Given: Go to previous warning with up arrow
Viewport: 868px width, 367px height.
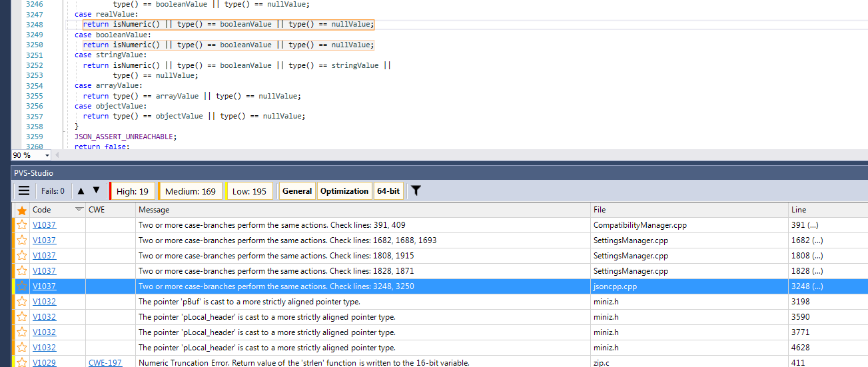Looking at the screenshot, I should click(x=81, y=190).
